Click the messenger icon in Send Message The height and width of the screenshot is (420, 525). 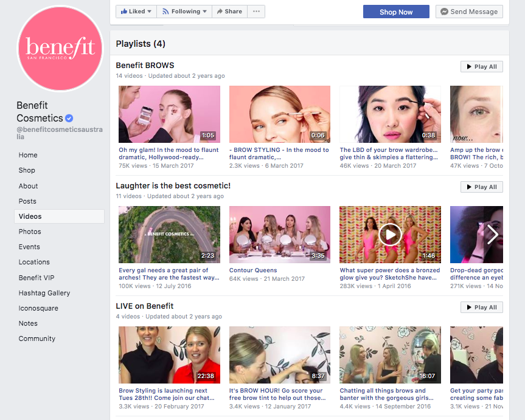click(x=444, y=12)
